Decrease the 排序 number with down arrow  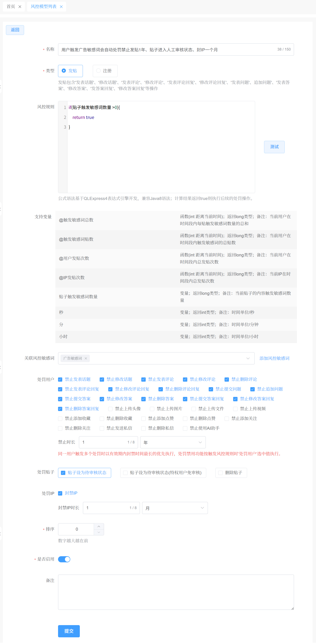click(x=99, y=532)
